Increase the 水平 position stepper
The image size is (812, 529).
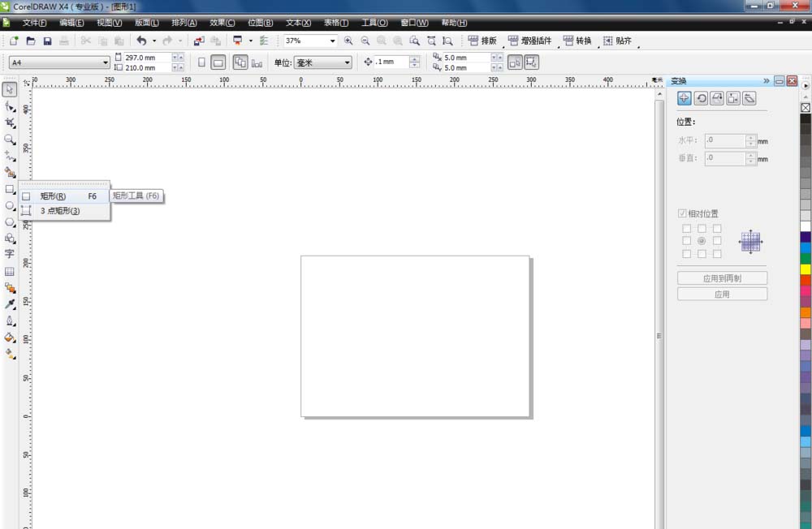click(751, 138)
